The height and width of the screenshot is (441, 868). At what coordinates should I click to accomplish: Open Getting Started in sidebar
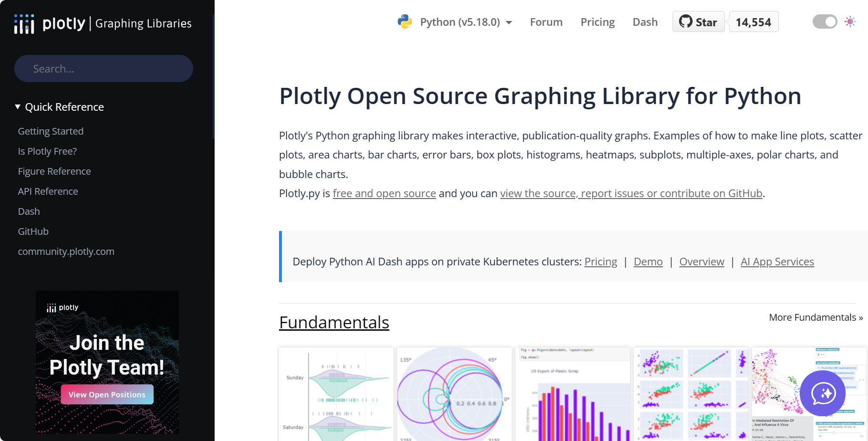coord(51,131)
